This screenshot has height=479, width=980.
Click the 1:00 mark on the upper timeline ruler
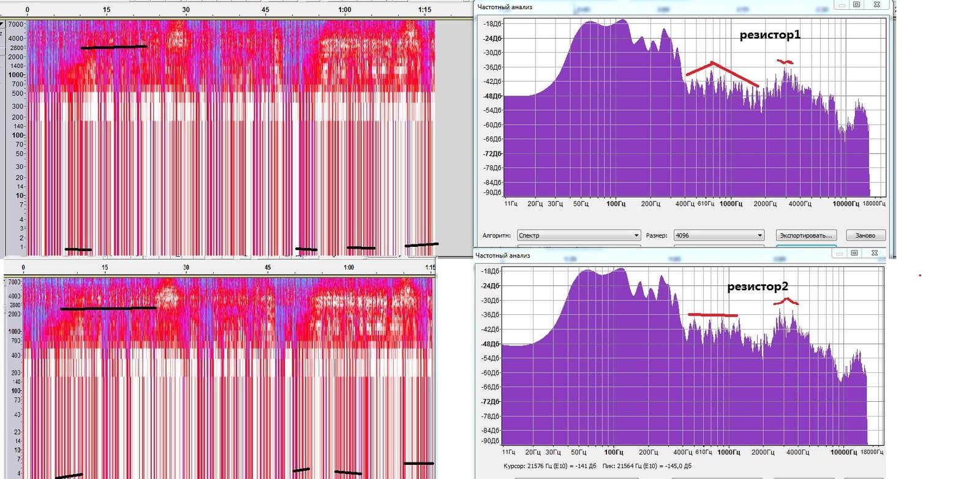tap(345, 10)
